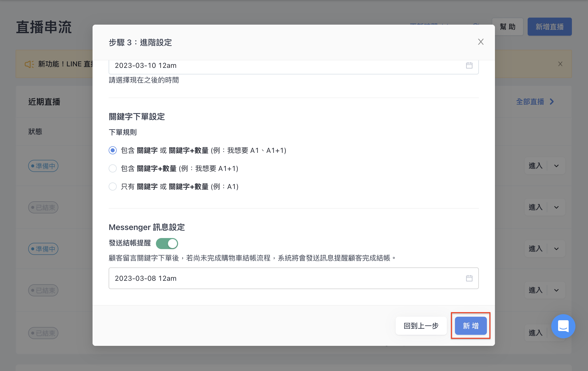Expand dropdown next to fourth 進入 button
Viewport: 588px width, 371px height.
point(556,290)
